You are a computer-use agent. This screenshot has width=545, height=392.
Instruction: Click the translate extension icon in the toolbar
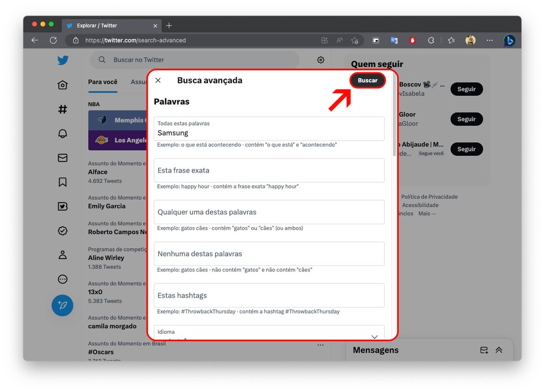(394, 40)
